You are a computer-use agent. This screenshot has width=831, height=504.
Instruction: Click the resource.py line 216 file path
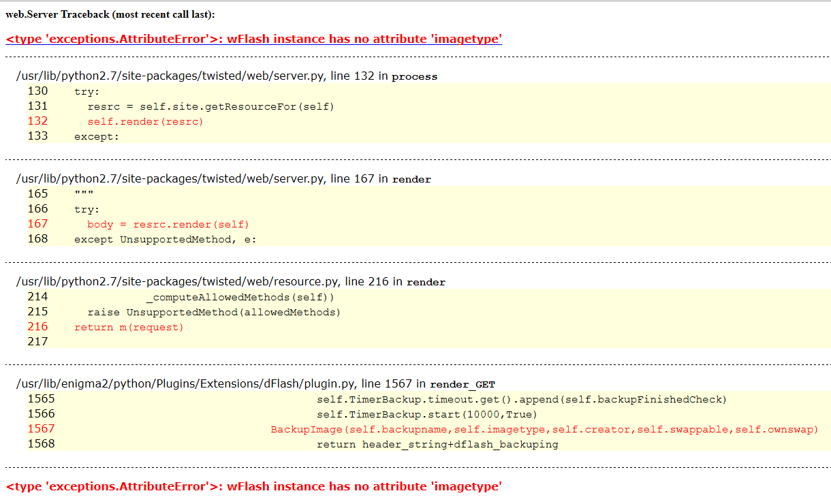pos(178,281)
